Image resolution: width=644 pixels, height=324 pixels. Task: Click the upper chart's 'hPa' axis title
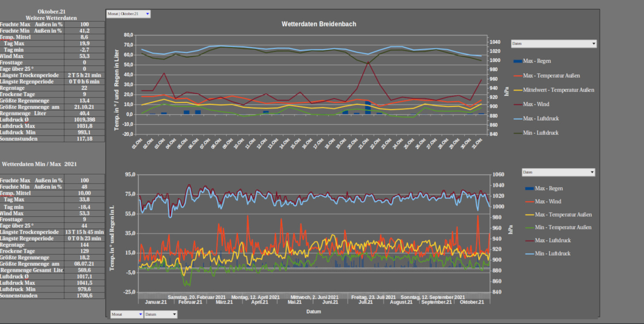tap(507, 91)
